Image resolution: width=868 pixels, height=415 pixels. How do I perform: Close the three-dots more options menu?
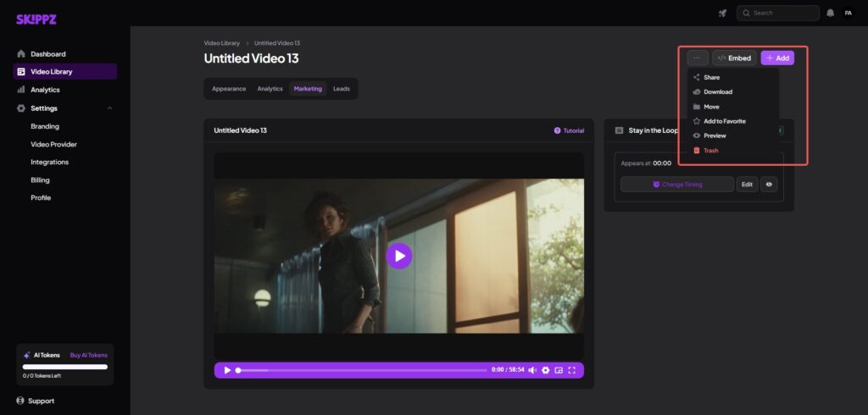[x=698, y=58]
